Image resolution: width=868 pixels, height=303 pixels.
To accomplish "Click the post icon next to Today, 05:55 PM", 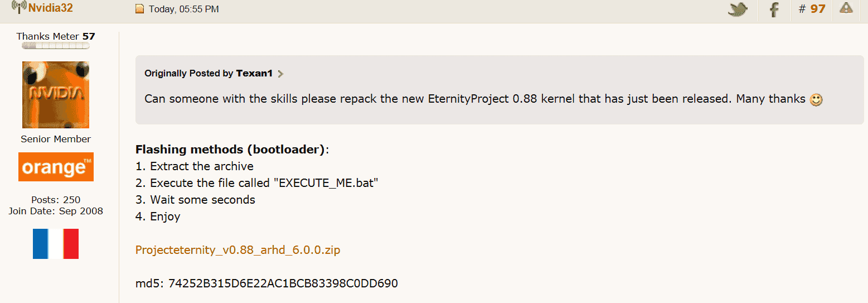I will [140, 9].
